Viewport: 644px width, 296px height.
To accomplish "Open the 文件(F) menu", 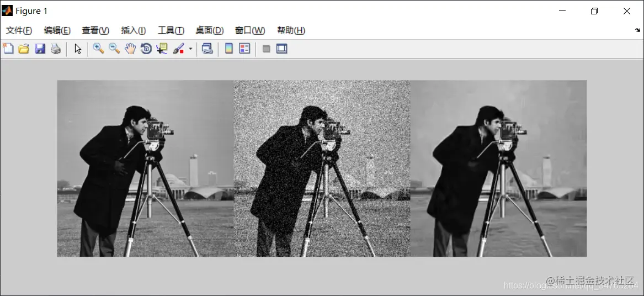I will tap(19, 30).
